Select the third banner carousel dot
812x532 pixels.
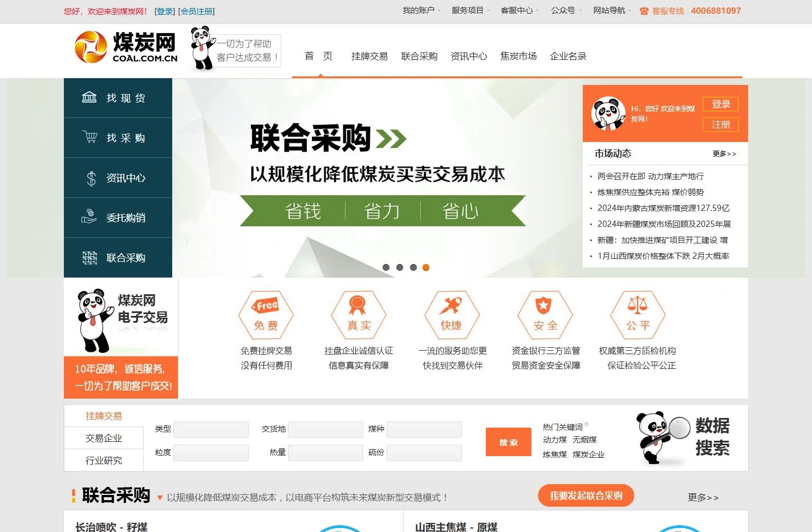click(x=413, y=267)
